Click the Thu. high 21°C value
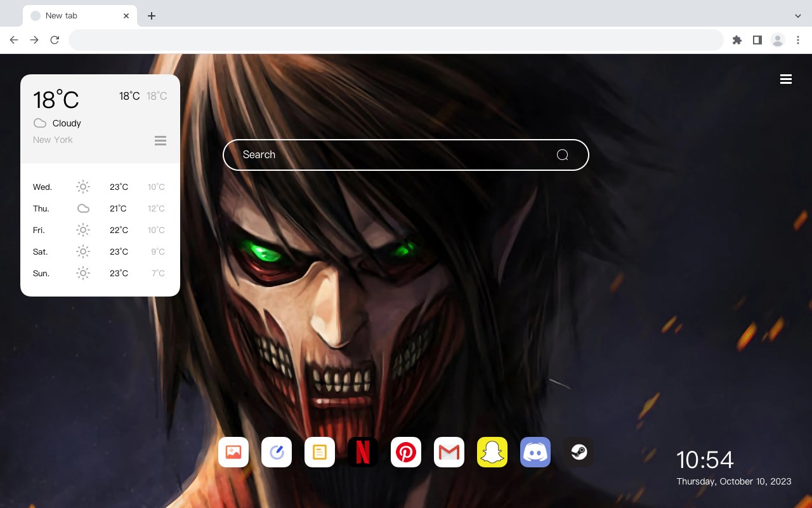This screenshot has height=508, width=812. click(x=118, y=208)
